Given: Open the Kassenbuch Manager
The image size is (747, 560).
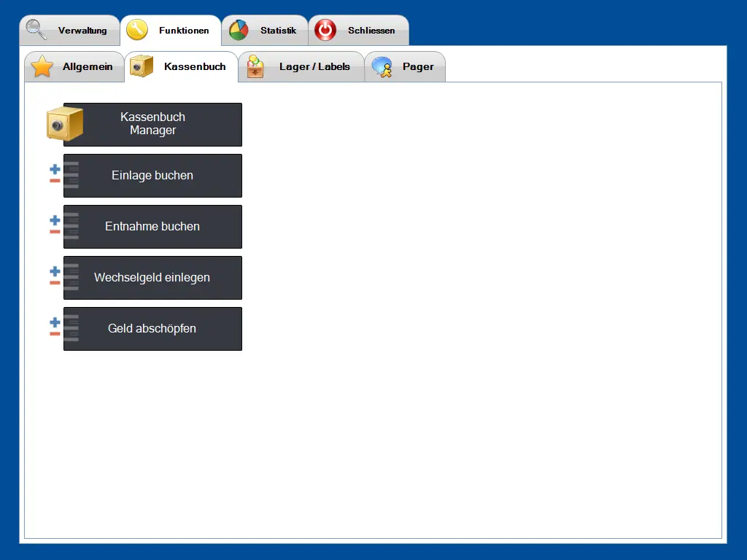Looking at the screenshot, I should [152, 124].
